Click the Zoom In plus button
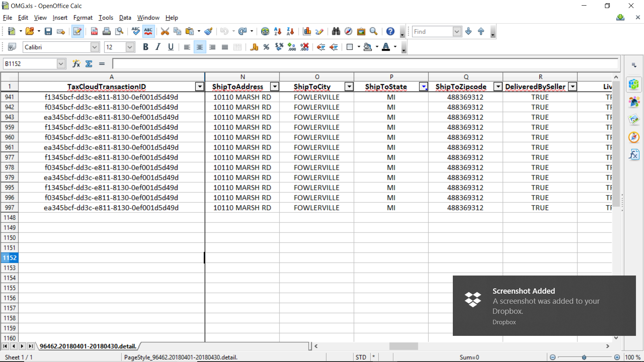The height and width of the screenshot is (362, 644). click(617, 357)
